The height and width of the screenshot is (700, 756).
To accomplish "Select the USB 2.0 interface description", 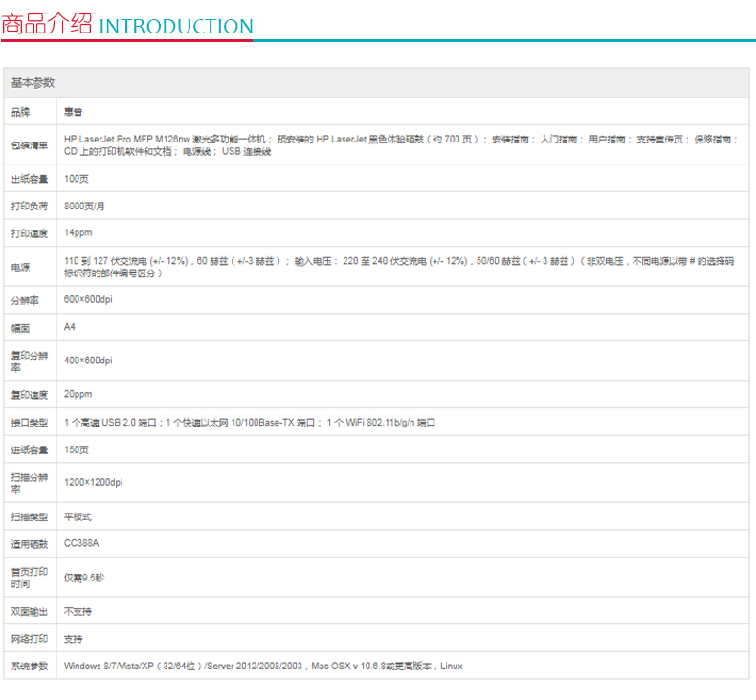I will [250, 423].
